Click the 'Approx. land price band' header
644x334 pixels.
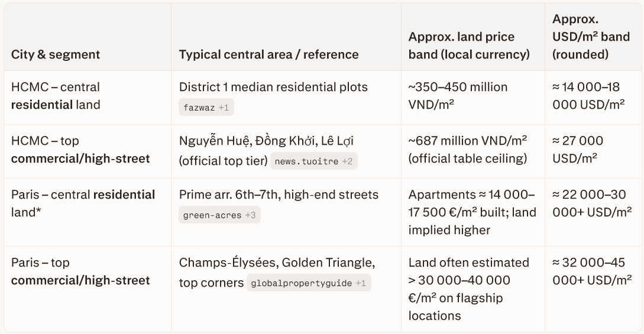coord(468,46)
